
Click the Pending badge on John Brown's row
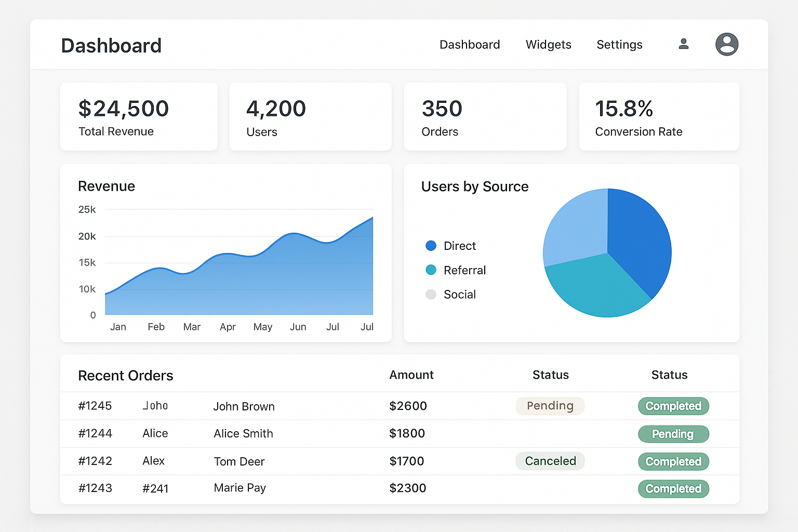(x=550, y=406)
